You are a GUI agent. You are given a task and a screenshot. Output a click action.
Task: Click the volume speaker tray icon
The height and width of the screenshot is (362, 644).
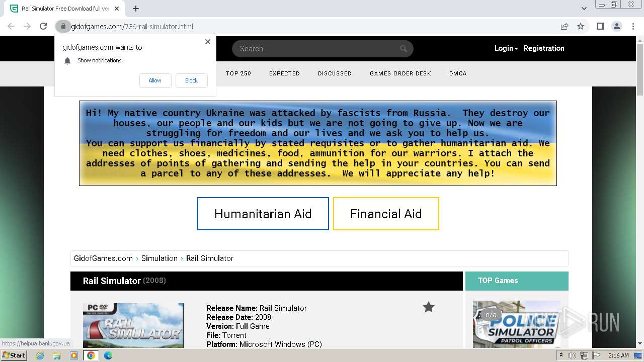tap(572, 355)
